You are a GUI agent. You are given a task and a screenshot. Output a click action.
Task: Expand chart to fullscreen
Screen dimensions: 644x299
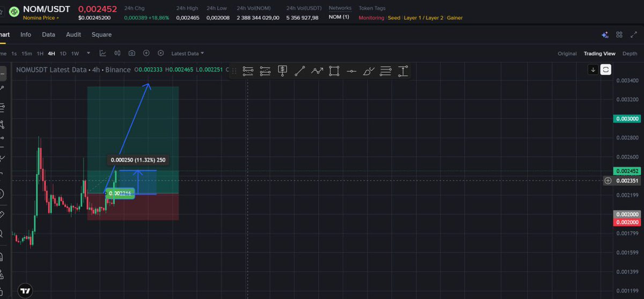(x=633, y=35)
